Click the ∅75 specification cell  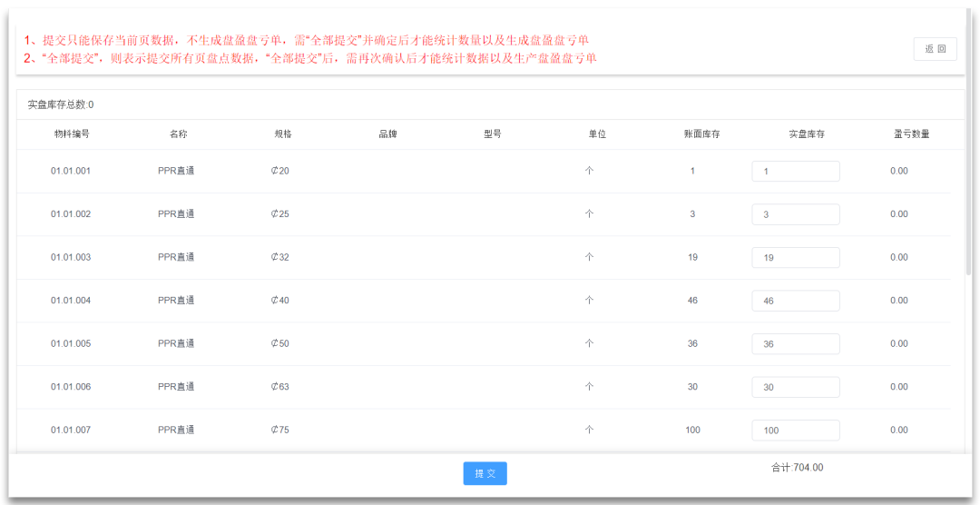pyautogui.click(x=280, y=430)
